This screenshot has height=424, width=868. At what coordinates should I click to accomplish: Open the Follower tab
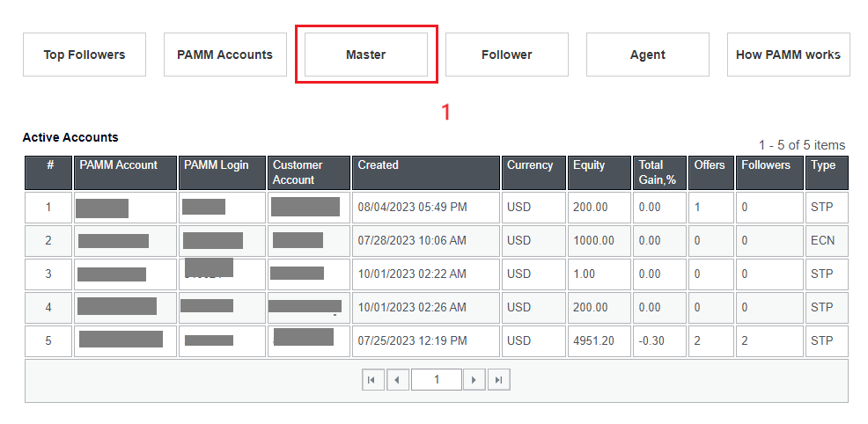tap(506, 55)
